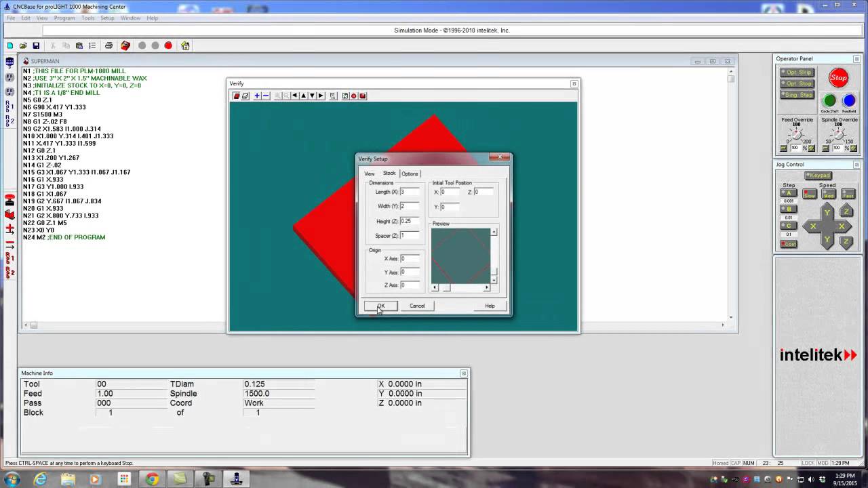Click the renumber lines icon in the toolbar
868x488 pixels.
(92, 45)
